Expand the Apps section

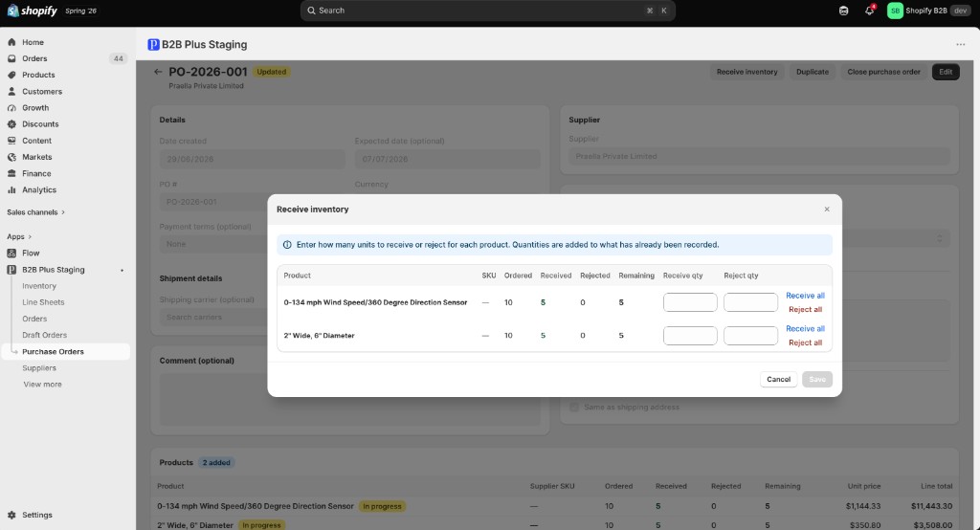click(x=19, y=237)
